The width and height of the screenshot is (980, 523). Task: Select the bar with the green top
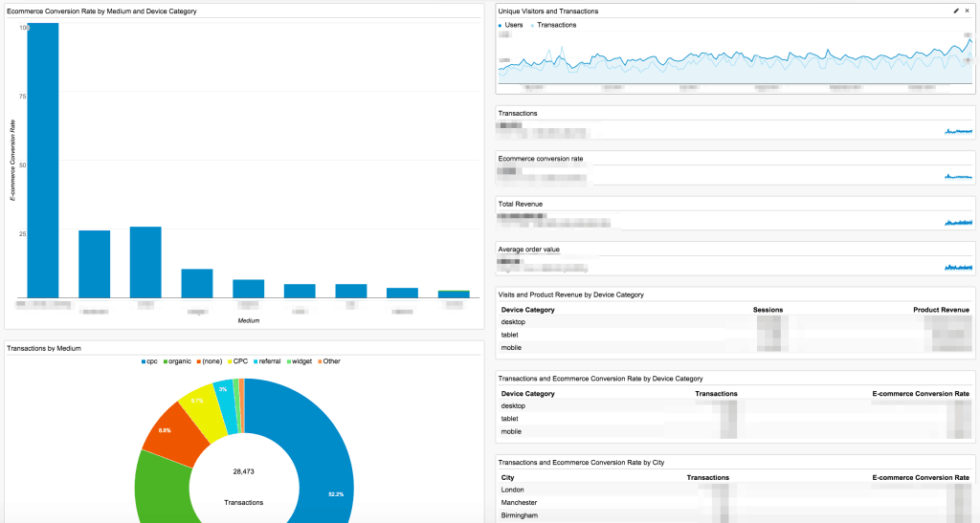click(454, 294)
